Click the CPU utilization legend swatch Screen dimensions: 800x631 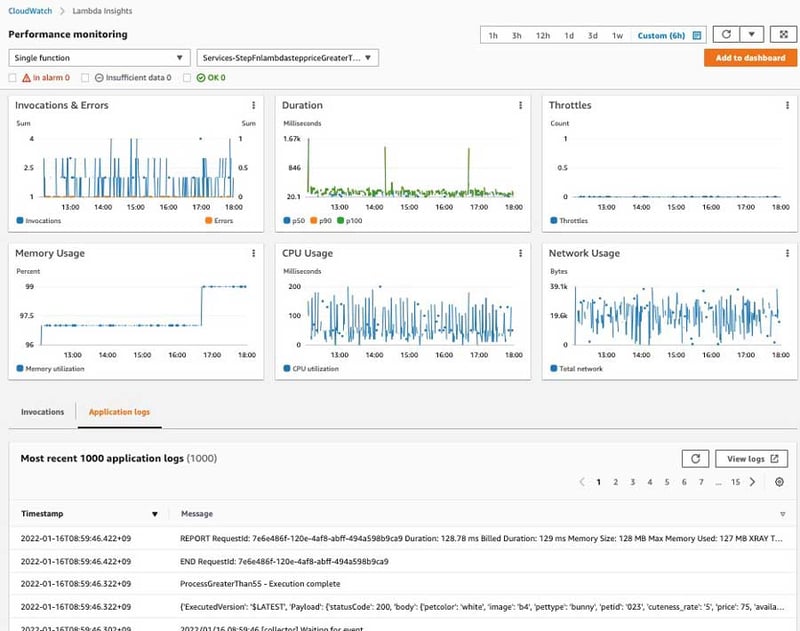pos(287,368)
